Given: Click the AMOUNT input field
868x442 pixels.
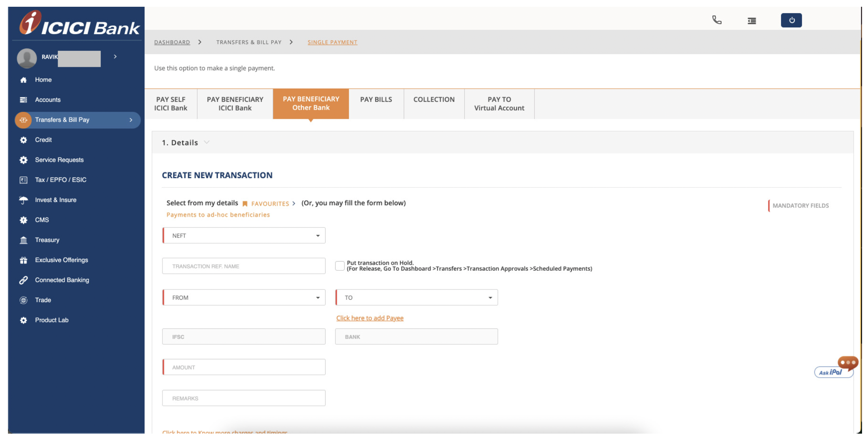Looking at the screenshot, I should [244, 367].
